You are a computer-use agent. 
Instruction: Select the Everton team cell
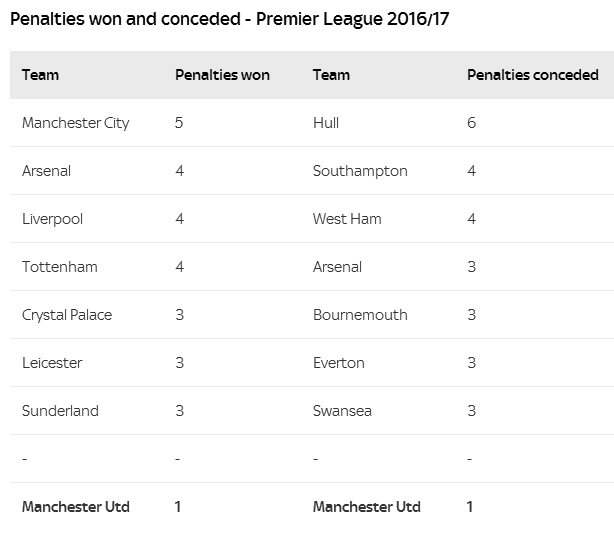coord(339,363)
